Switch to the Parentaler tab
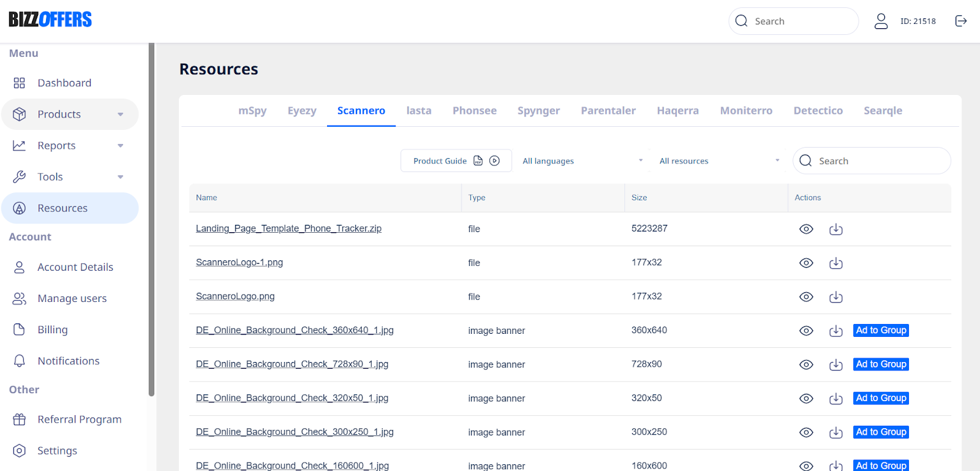The image size is (980, 471). click(608, 111)
